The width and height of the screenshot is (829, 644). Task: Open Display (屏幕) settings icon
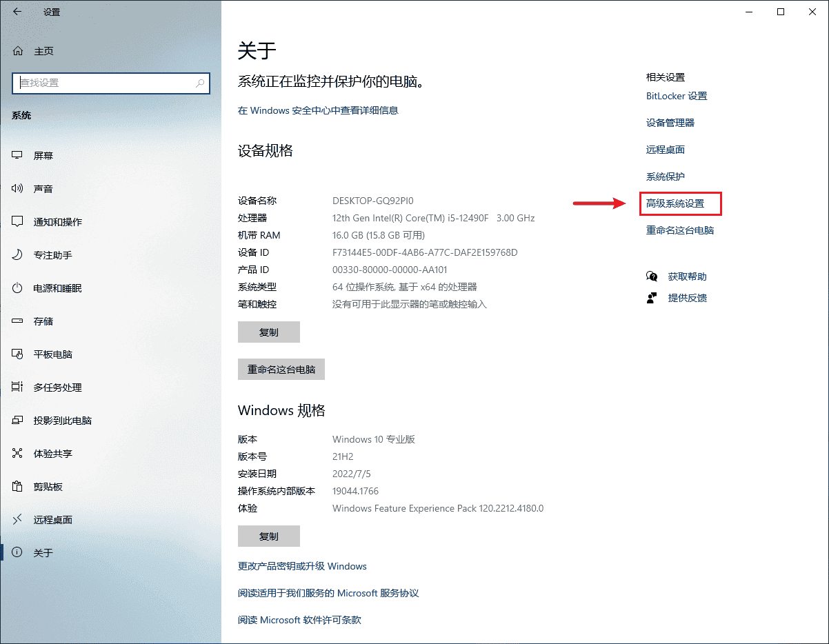(x=18, y=156)
